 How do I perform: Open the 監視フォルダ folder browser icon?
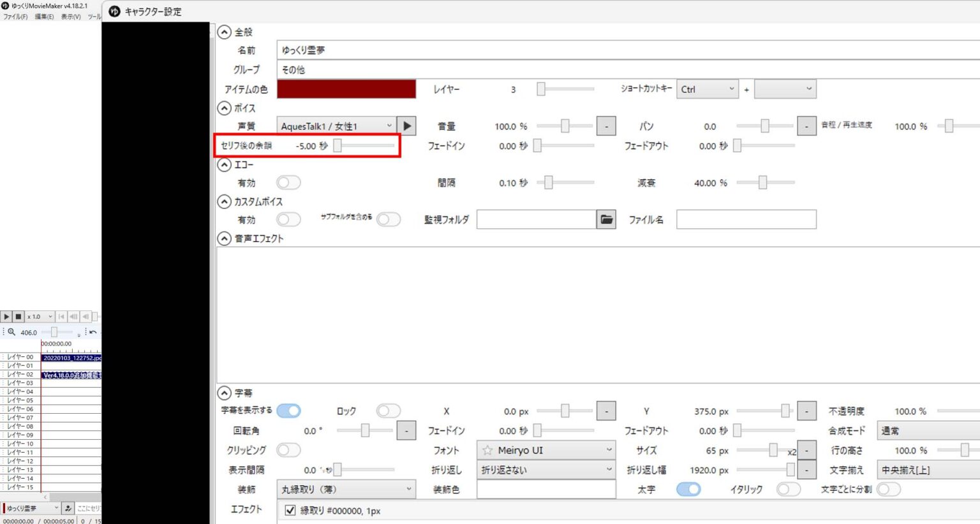(x=606, y=219)
